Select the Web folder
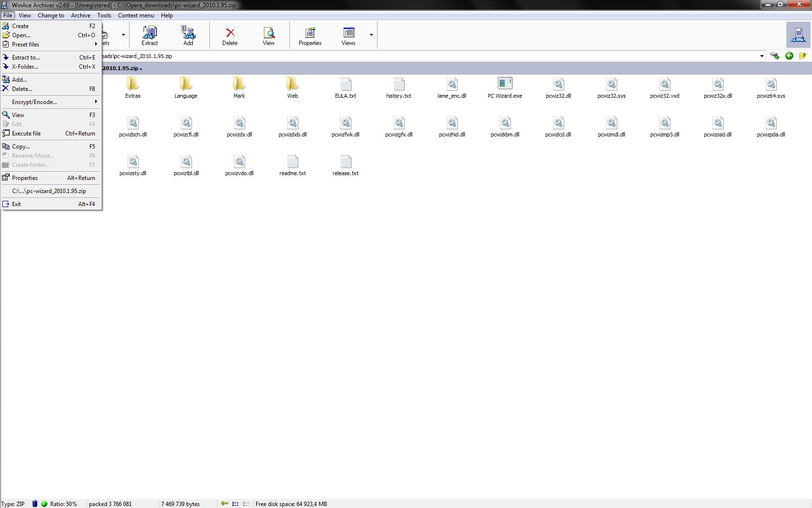 point(292,87)
